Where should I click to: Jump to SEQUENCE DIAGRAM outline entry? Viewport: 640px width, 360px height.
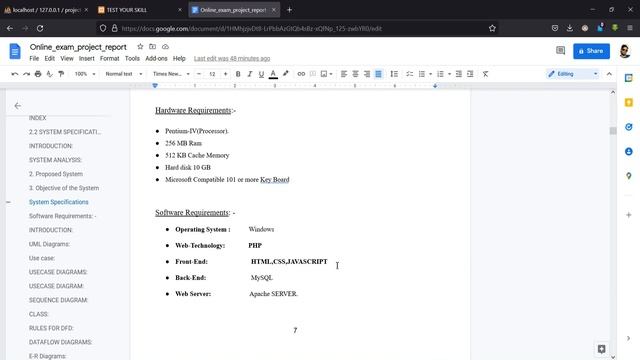point(58,300)
